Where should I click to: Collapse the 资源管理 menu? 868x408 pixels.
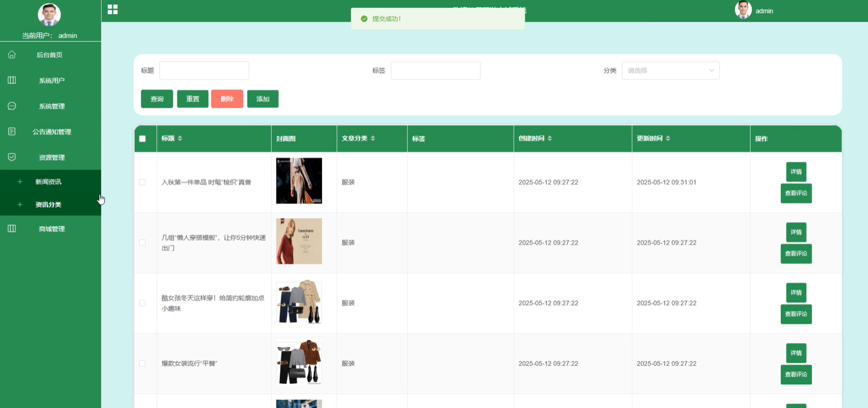click(50, 157)
